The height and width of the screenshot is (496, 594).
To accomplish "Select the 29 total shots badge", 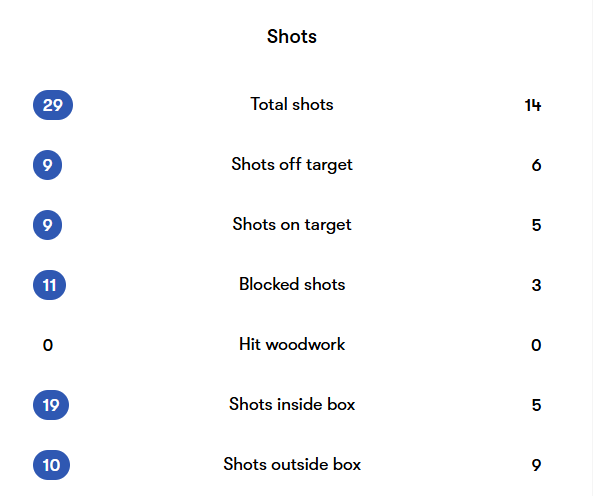I will pyautogui.click(x=53, y=105).
